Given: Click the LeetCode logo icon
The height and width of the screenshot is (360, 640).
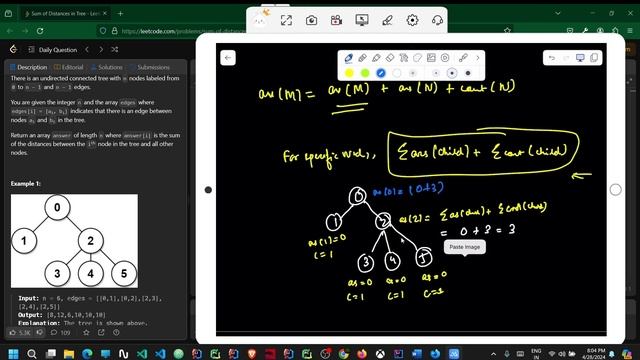Looking at the screenshot, I should [x=13, y=49].
